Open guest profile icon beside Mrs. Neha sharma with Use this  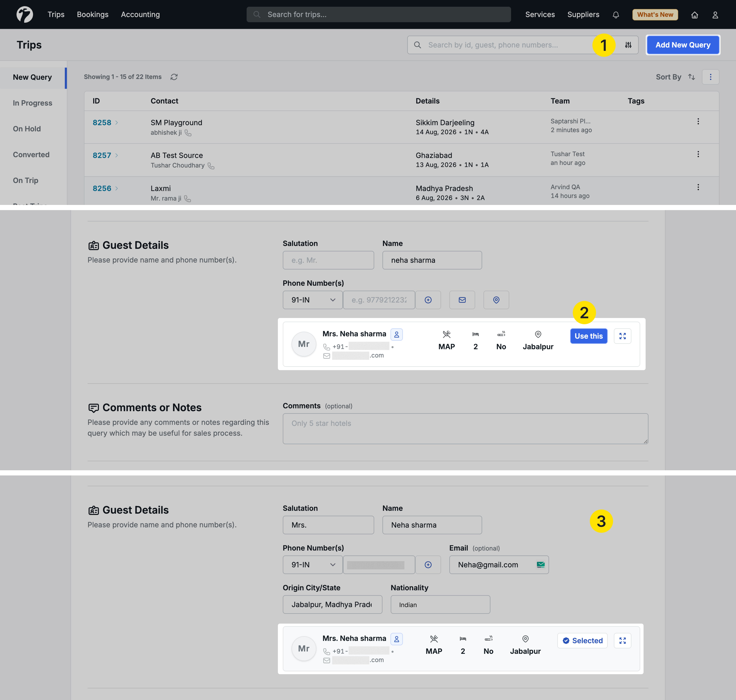coord(397,334)
